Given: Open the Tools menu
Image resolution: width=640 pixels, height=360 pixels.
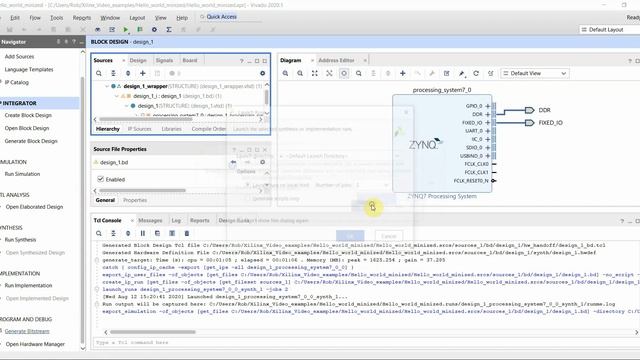Looking at the screenshot, I should coord(56,18).
